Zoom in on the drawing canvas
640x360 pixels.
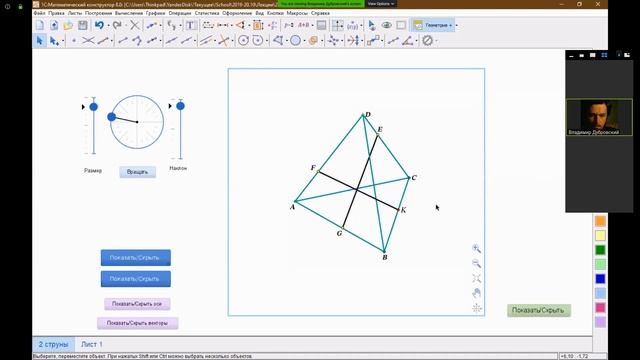[x=476, y=249]
